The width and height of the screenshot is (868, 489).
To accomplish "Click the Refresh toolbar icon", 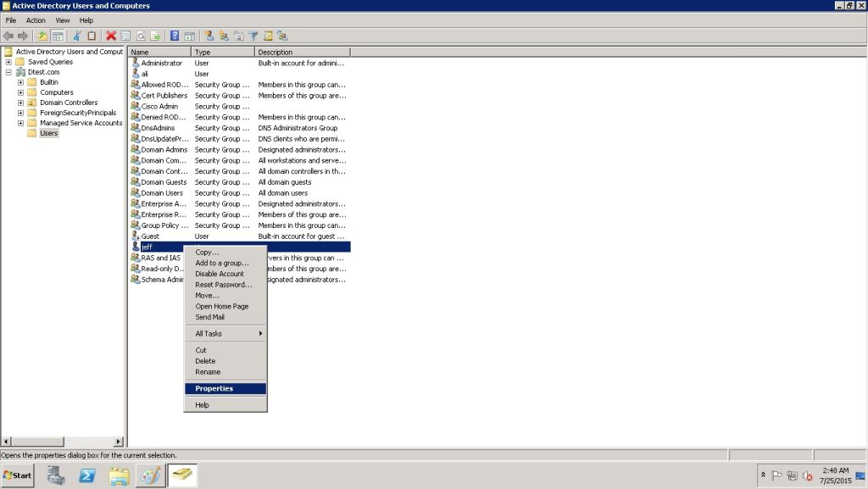I will tap(141, 36).
